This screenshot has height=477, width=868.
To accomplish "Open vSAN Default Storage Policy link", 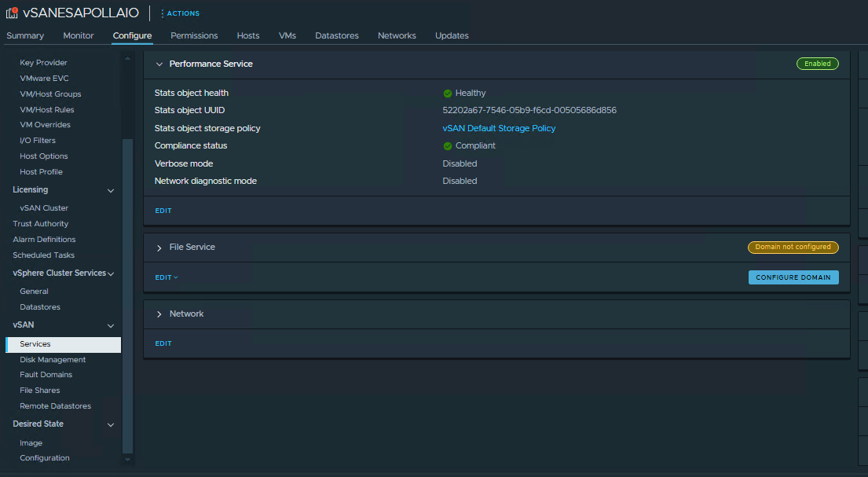I will point(499,128).
